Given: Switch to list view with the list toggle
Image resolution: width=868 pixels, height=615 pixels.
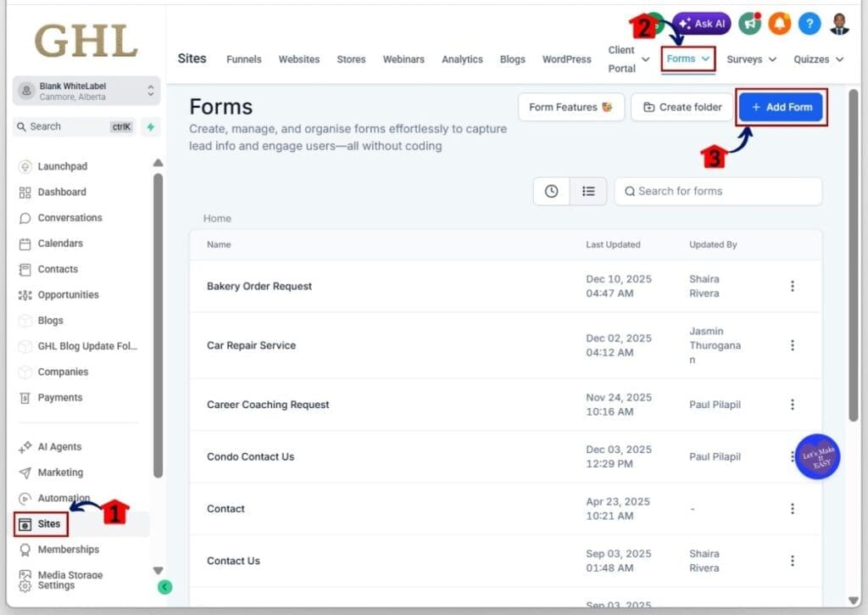Looking at the screenshot, I should pyautogui.click(x=588, y=191).
